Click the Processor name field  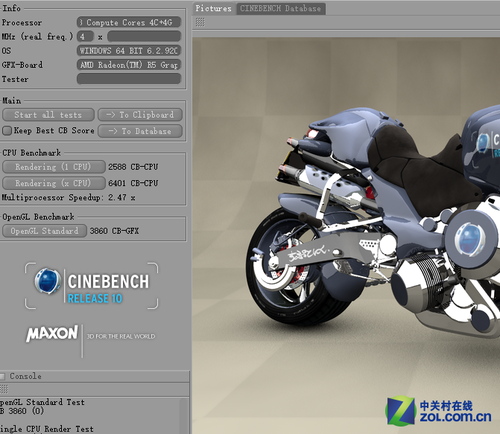point(129,22)
